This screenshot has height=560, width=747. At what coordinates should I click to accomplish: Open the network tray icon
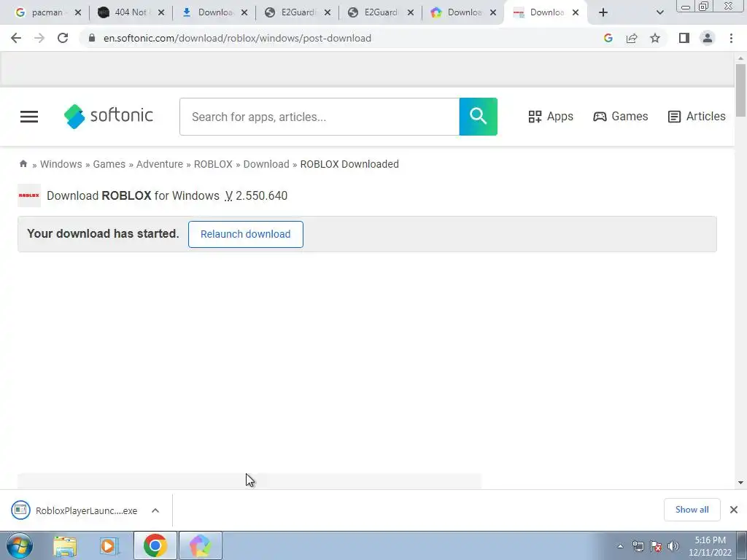coord(638,546)
